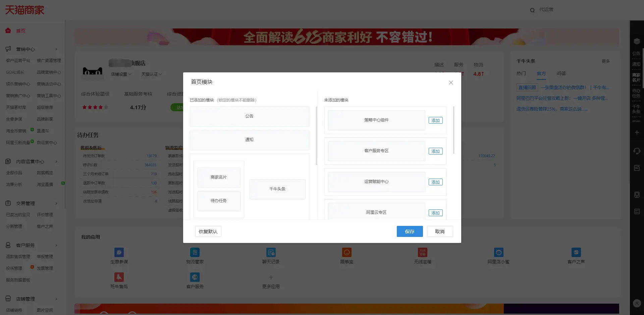Click the 阿里店小蜜 app icon

coord(498,252)
